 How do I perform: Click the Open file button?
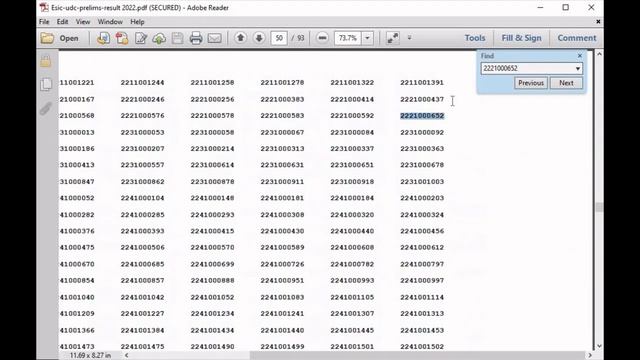[60, 38]
